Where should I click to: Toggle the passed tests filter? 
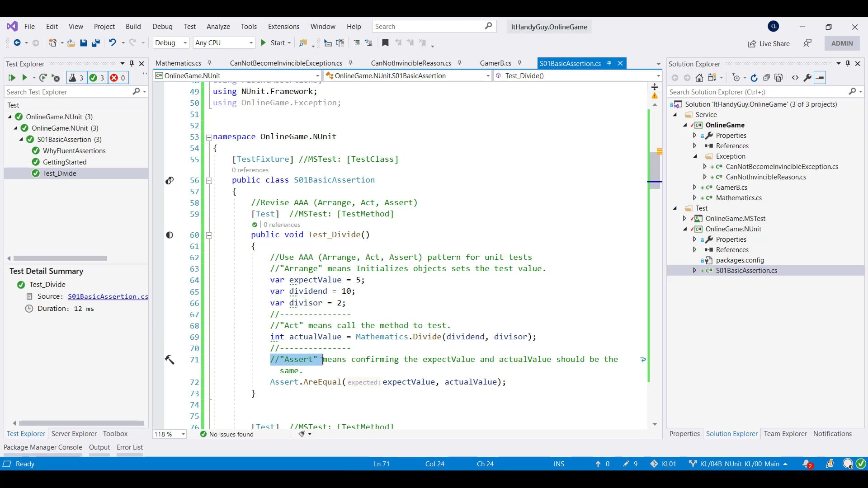(x=97, y=78)
